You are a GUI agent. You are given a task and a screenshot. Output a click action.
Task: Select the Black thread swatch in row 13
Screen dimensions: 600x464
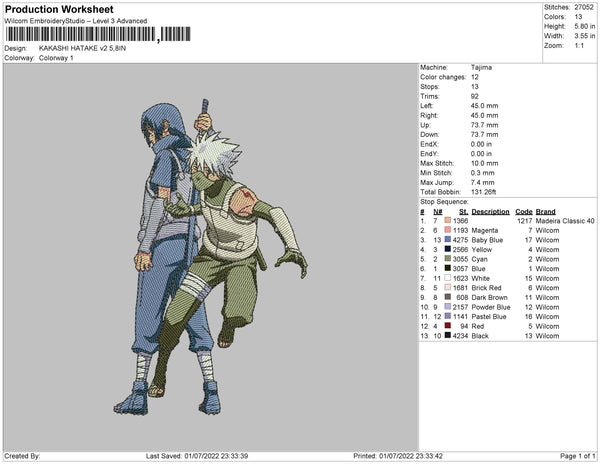point(449,335)
